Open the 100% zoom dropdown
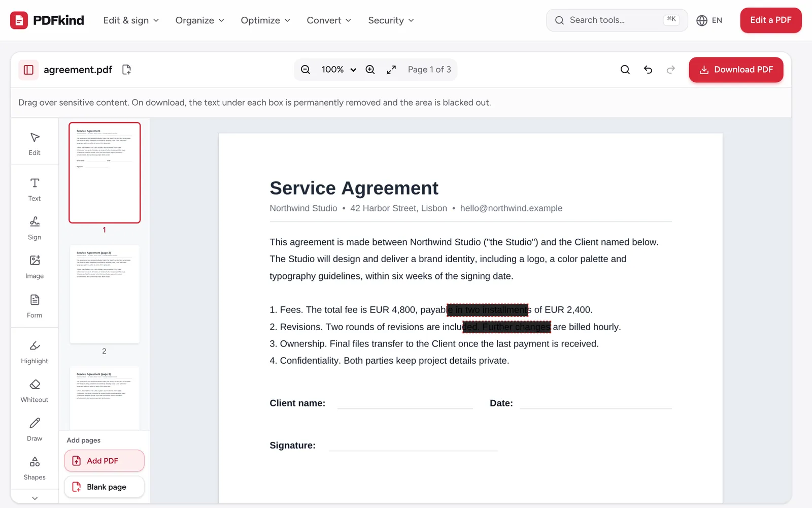 tap(339, 70)
